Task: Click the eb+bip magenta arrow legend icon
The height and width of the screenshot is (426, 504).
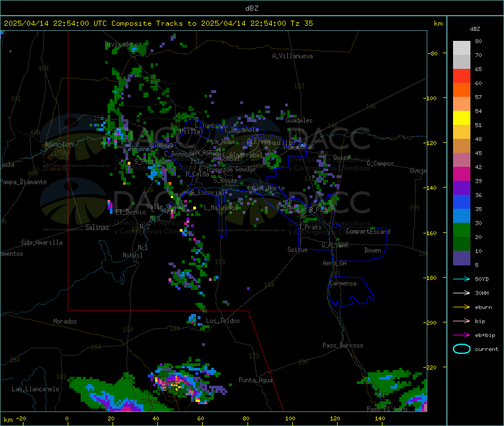Action: tap(461, 335)
